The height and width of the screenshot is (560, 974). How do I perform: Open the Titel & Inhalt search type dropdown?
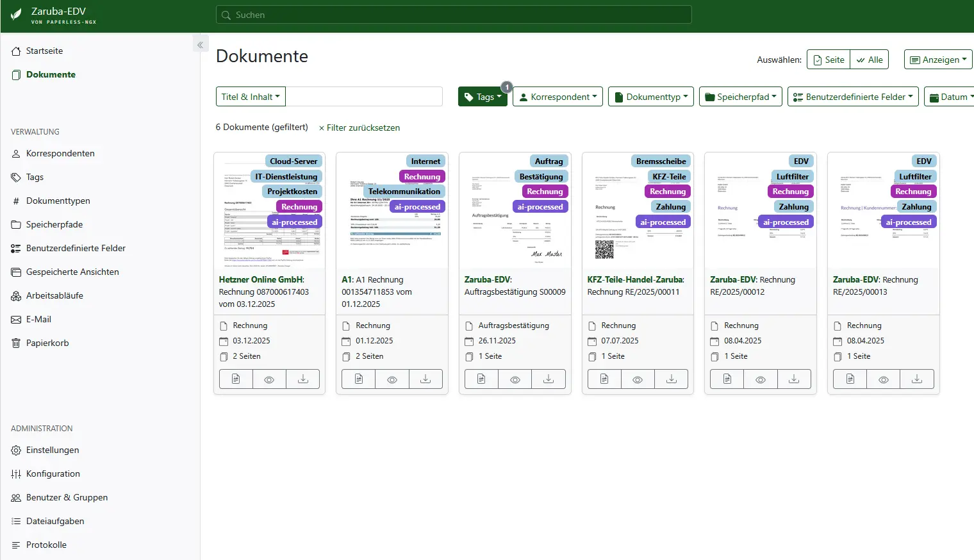[x=251, y=97]
